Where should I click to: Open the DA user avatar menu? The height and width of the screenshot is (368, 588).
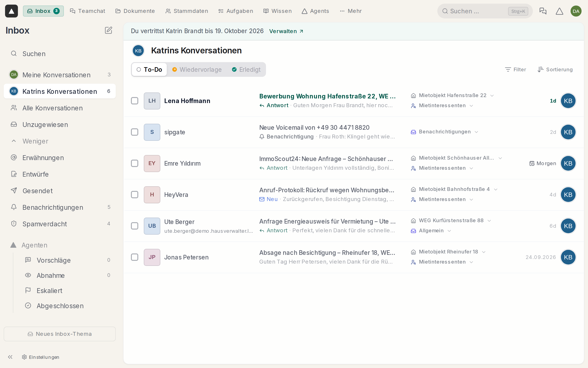[x=576, y=11]
